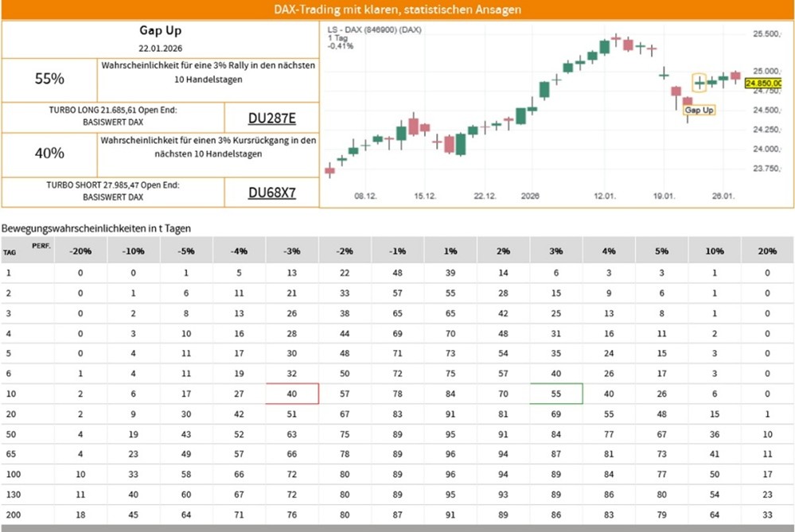The width and height of the screenshot is (795, 532).
Task: Click the 20% column header
Action: click(x=767, y=250)
